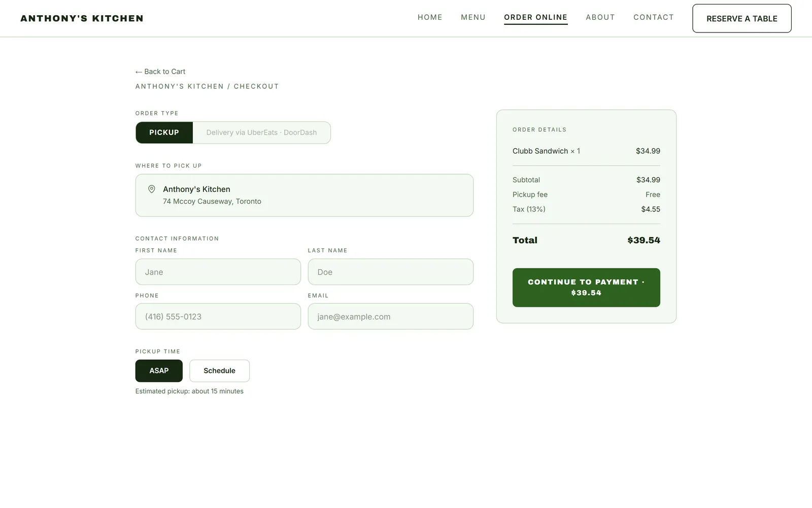This screenshot has height=508, width=812.
Task: Click the Total $39.54 amount
Action: (x=644, y=240)
